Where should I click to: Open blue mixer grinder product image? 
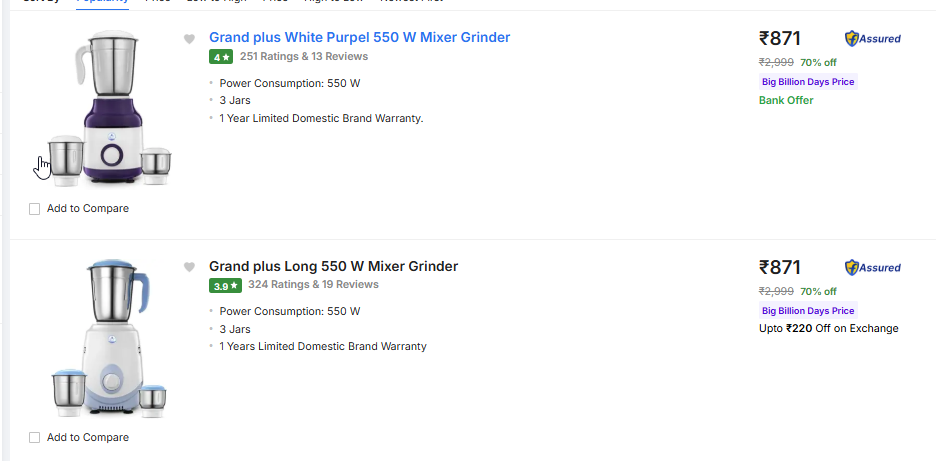pyautogui.click(x=110, y=337)
